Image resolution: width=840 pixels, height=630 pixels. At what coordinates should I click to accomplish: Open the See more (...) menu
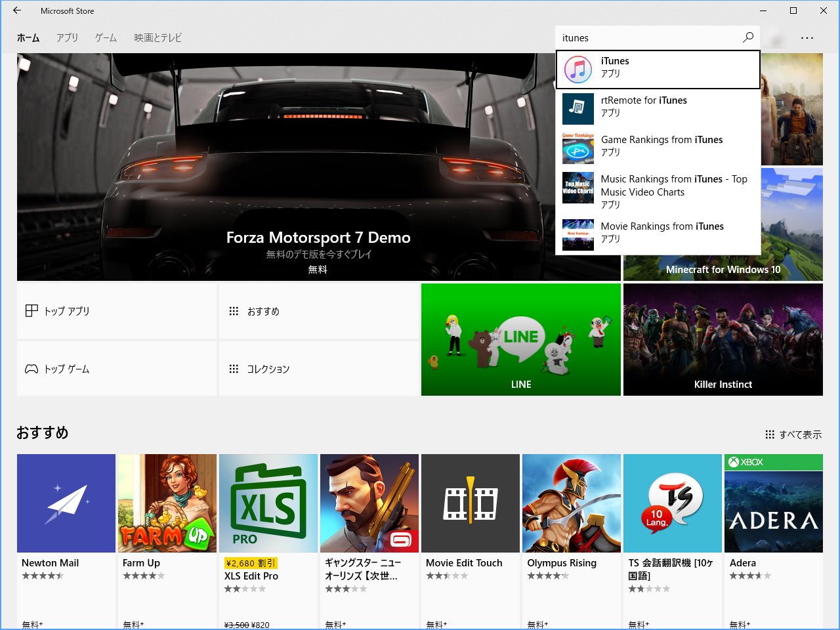pyautogui.click(x=807, y=37)
